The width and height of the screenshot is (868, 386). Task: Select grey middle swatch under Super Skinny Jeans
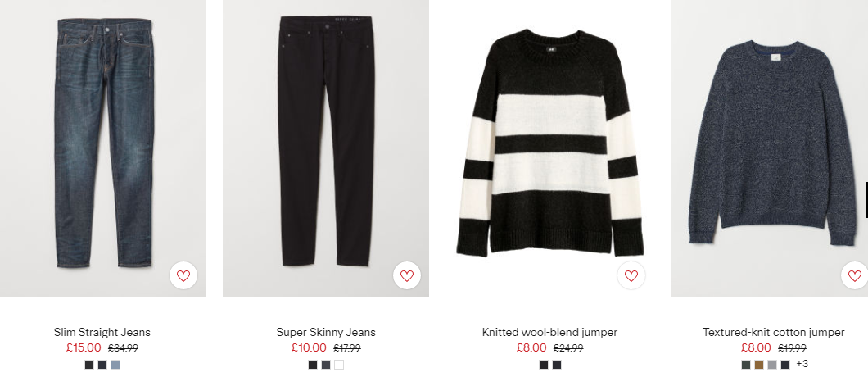click(x=326, y=365)
